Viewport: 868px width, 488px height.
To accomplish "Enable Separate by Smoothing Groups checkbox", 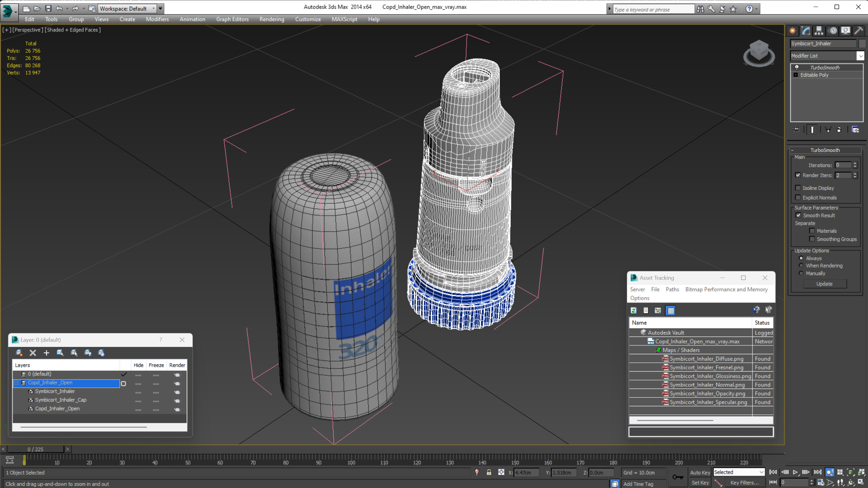I will (x=812, y=239).
